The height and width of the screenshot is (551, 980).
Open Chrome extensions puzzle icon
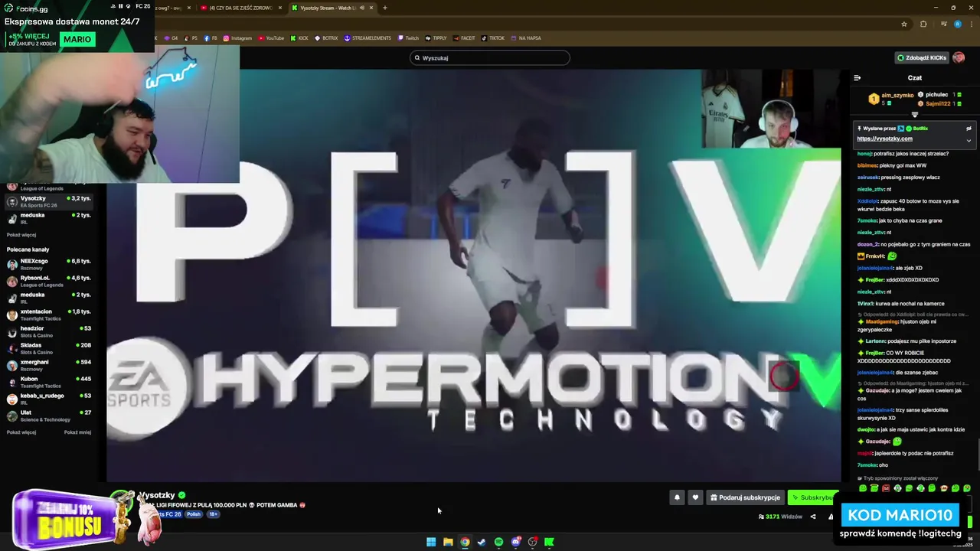(923, 24)
